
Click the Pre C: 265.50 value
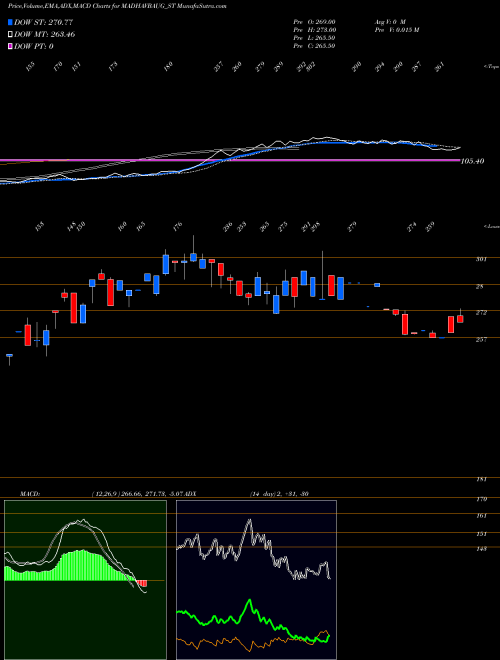(314, 46)
